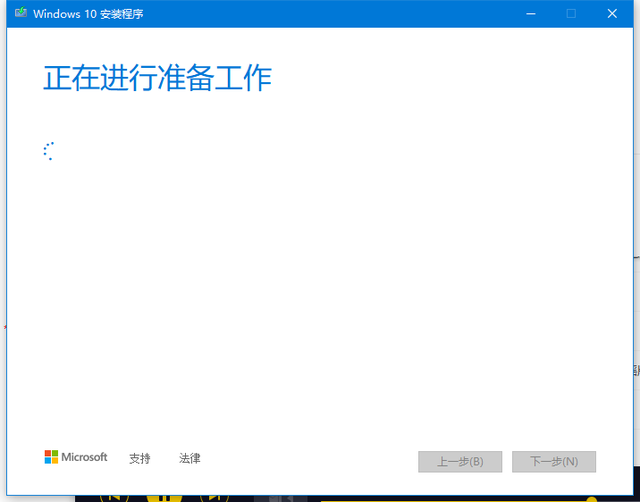Screen dimensions: 640x502
Task: Minimize the Windows 10 安装程序 window
Action: [x=531, y=14]
